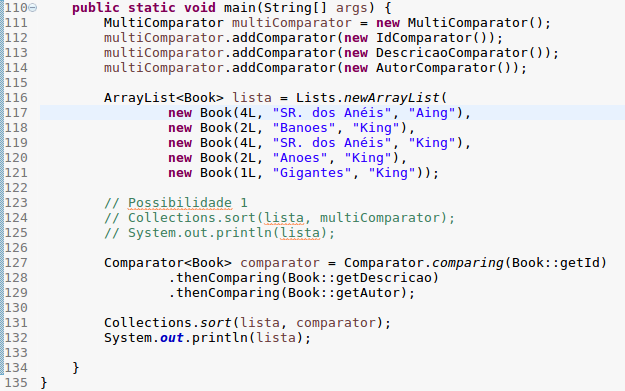The height and width of the screenshot is (391, 625).
Task: Click the commented System.out.println line 125
Action: pos(220,233)
